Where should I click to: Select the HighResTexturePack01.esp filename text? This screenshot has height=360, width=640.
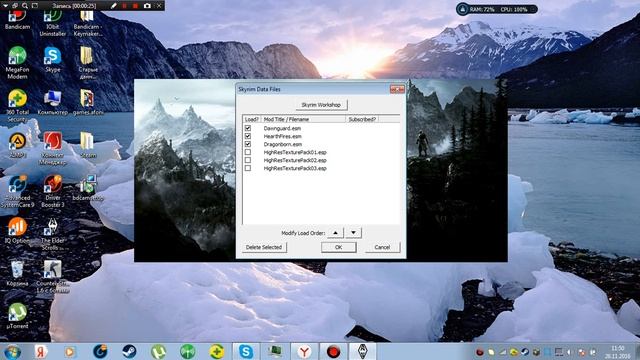[x=295, y=152]
